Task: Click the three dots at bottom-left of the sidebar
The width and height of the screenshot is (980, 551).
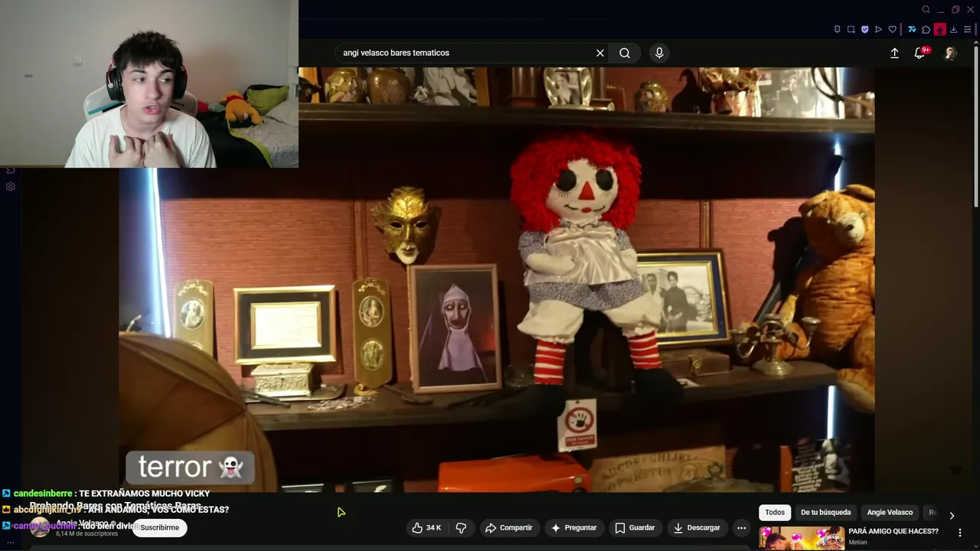Action: [x=10, y=541]
